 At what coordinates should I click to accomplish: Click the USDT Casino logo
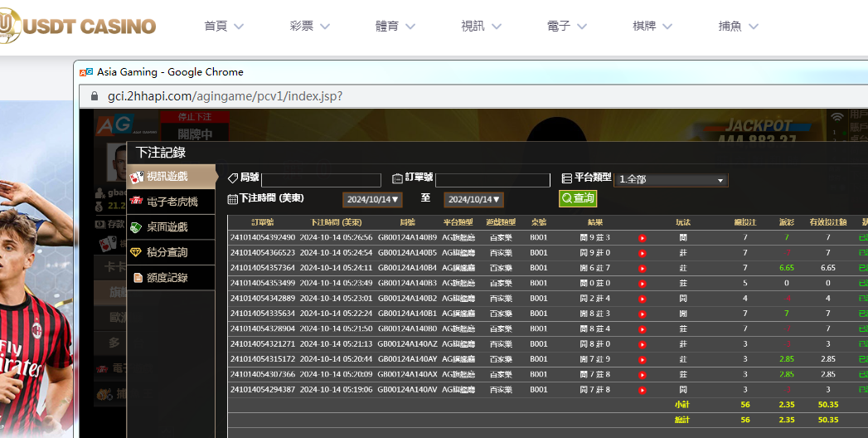(x=78, y=25)
